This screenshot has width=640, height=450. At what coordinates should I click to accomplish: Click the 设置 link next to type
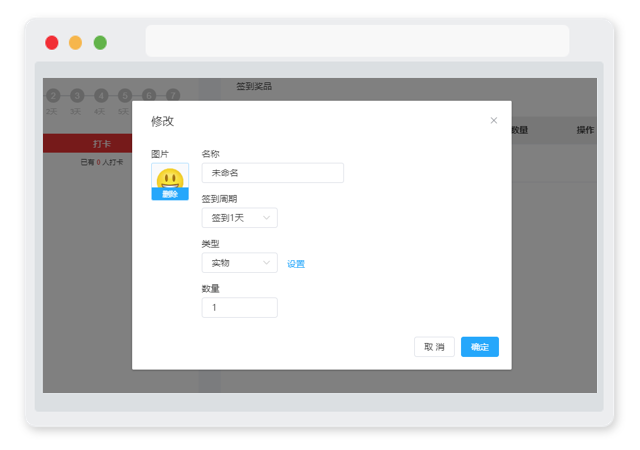pos(296,264)
